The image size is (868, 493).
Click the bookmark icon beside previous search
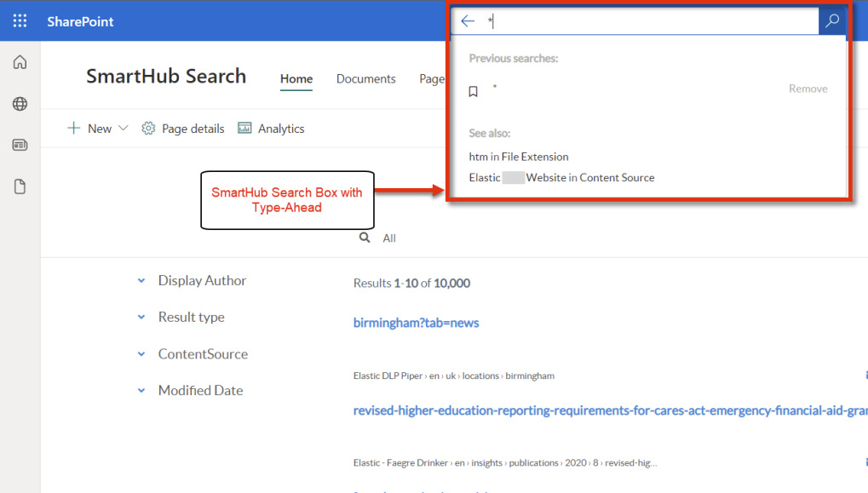tap(474, 91)
